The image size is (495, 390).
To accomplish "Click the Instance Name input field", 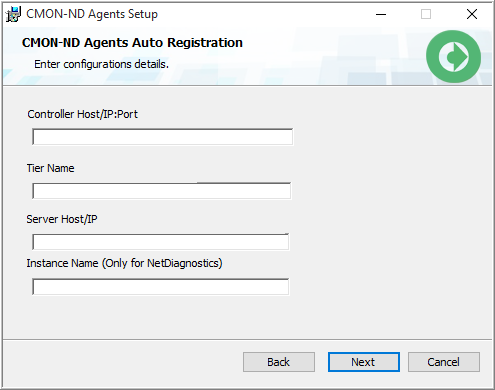I will coord(161,287).
